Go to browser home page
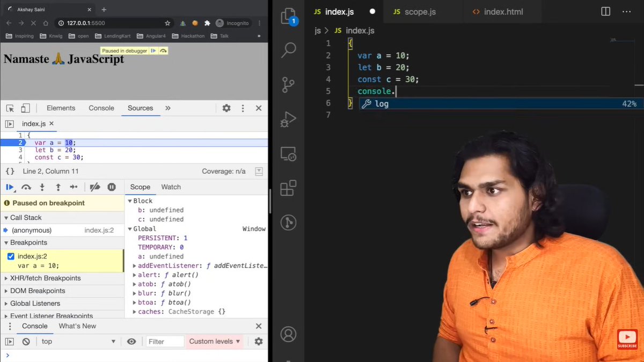Image resolution: width=644 pixels, height=362 pixels. pos(46,23)
